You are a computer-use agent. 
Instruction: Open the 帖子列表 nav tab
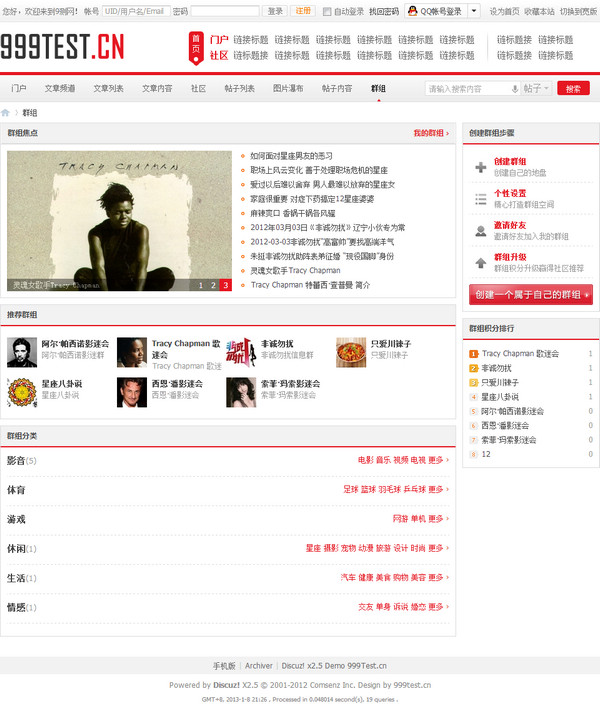240,88
